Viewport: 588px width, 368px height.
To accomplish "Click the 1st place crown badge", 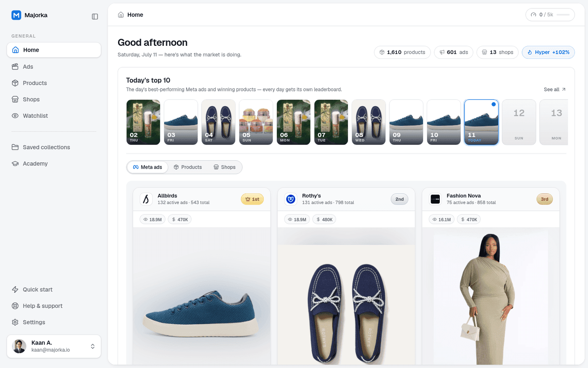I will click(x=252, y=199).
